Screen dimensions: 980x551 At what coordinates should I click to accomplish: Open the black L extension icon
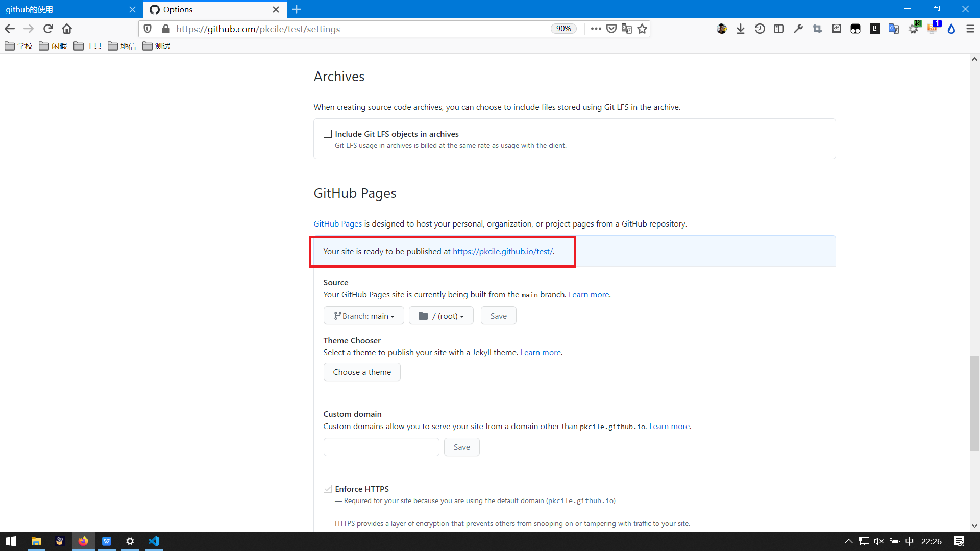point(875,29)
